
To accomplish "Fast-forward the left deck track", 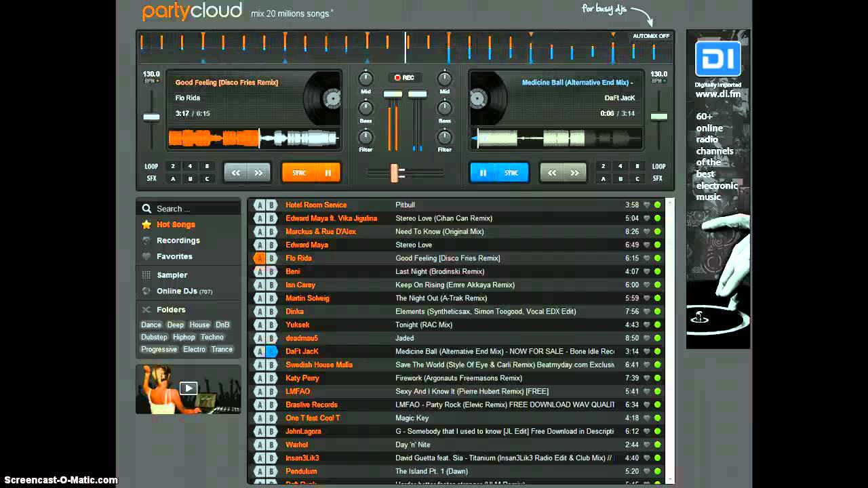I will [x=258, y=173].
